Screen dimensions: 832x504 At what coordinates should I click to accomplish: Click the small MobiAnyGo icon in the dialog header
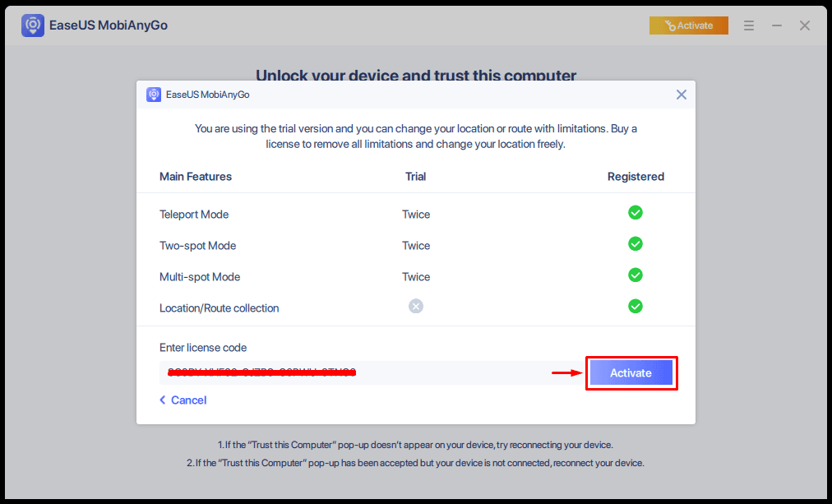click(154, 95)
